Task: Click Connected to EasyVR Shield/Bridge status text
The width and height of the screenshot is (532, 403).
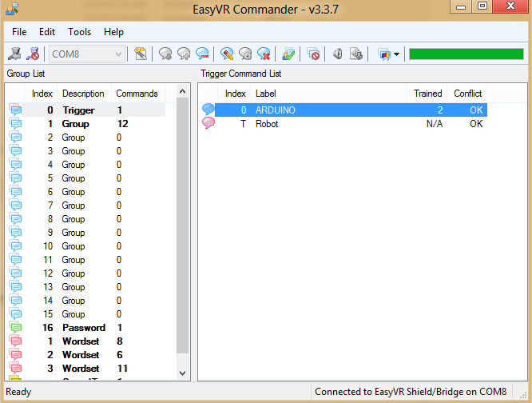Action: tap(411, 392)
